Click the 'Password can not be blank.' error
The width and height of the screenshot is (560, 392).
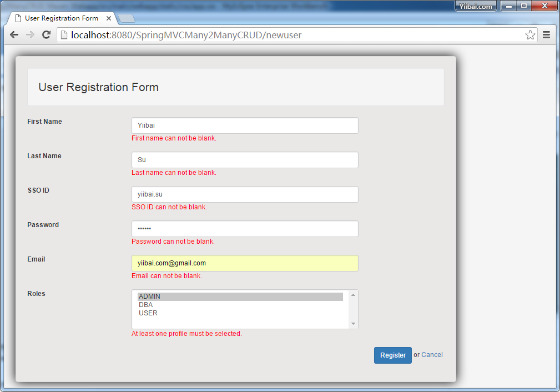(173, 242)
